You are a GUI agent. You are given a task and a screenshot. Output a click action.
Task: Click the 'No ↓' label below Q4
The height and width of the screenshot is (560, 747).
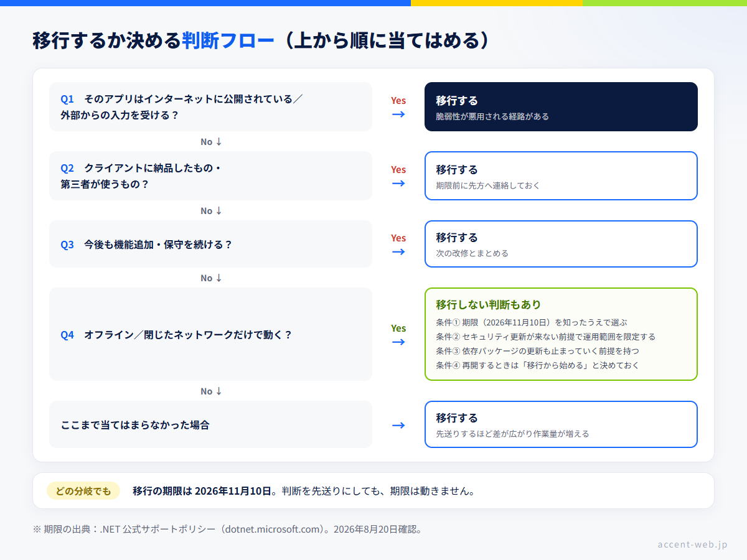pos(211,391)
